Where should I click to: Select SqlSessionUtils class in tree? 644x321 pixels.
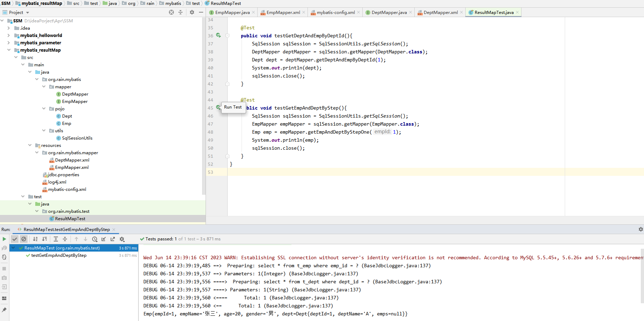(x=77, y=138)
